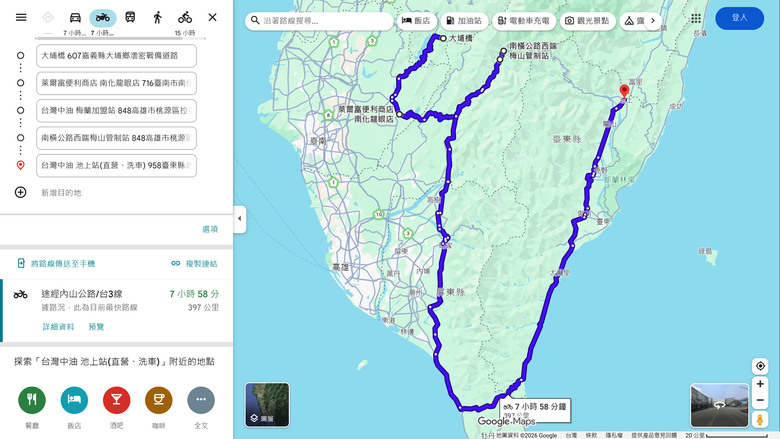Screen dimensions: 780x439
Task: Switch to driving car mode
Action: click(x=75, y=17)
